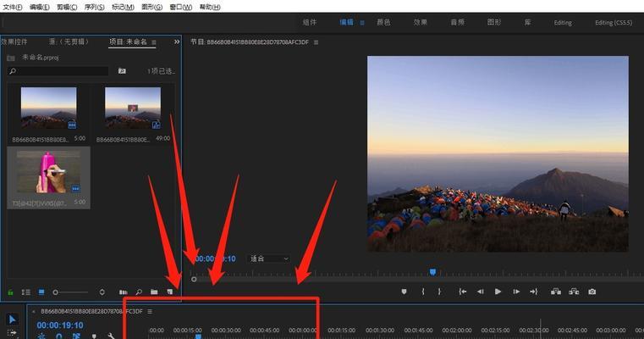The image size is (644, 339).
Task: Switch project panel to icon view
Action: 41,292
